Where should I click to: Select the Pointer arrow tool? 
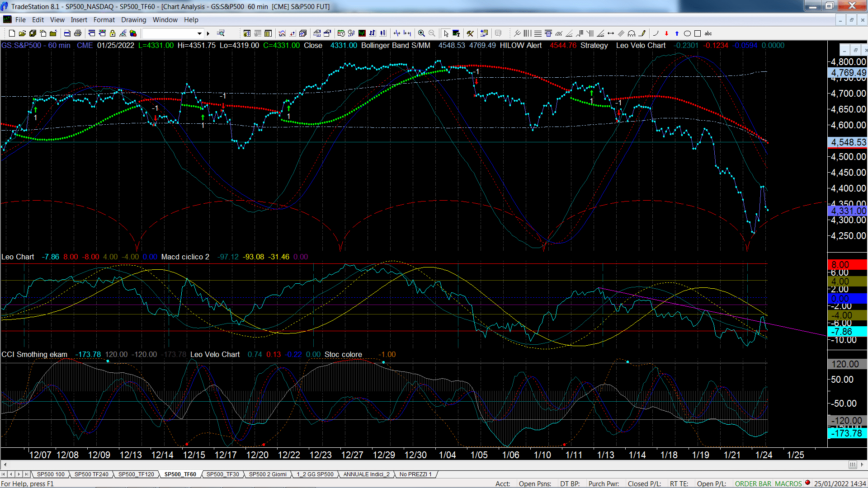coord(446,33)
